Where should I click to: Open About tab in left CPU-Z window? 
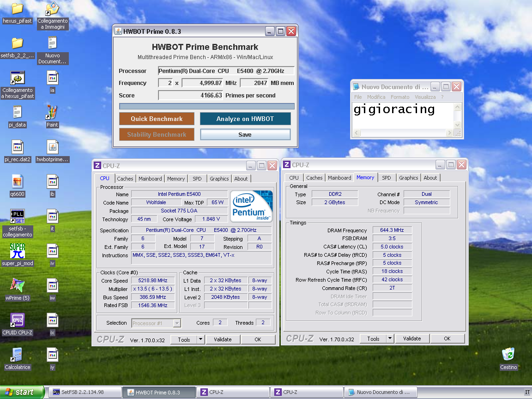click(241, 178)
